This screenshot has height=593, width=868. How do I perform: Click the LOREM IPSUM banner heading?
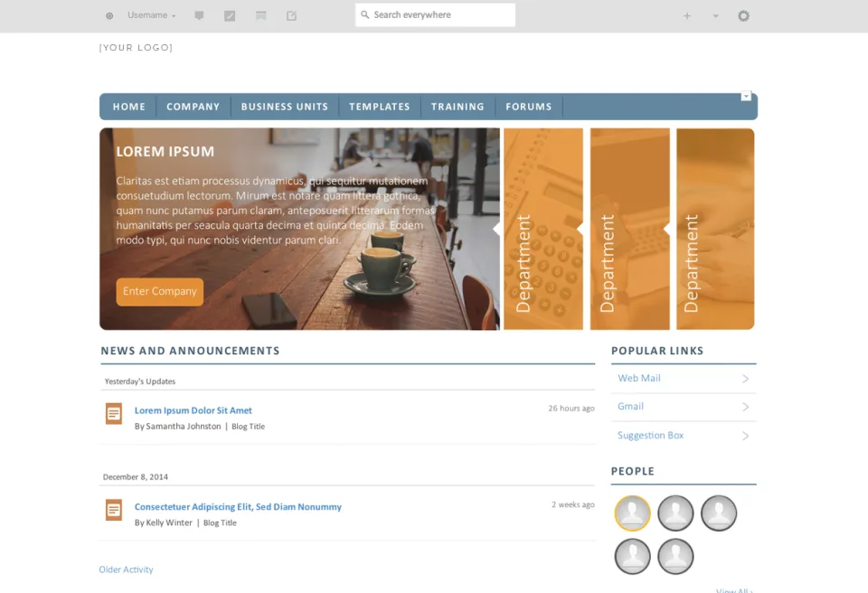[x=165, y=151]
